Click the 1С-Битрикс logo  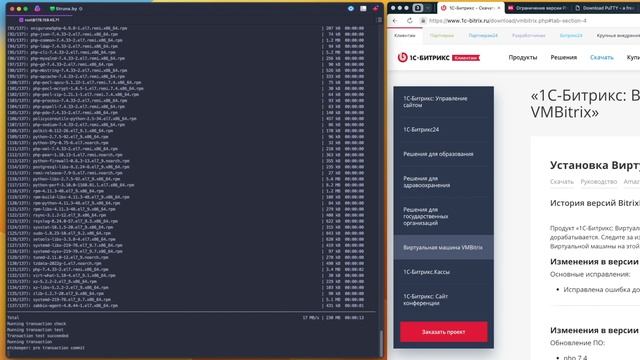423,58
